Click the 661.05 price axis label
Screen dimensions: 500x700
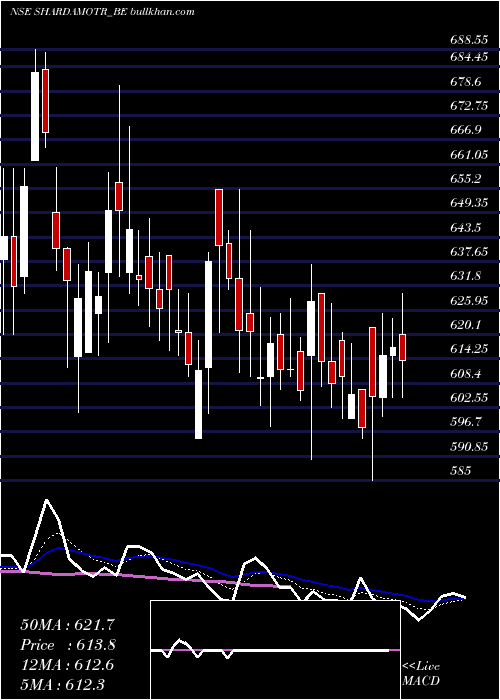(x=468, y=154)
